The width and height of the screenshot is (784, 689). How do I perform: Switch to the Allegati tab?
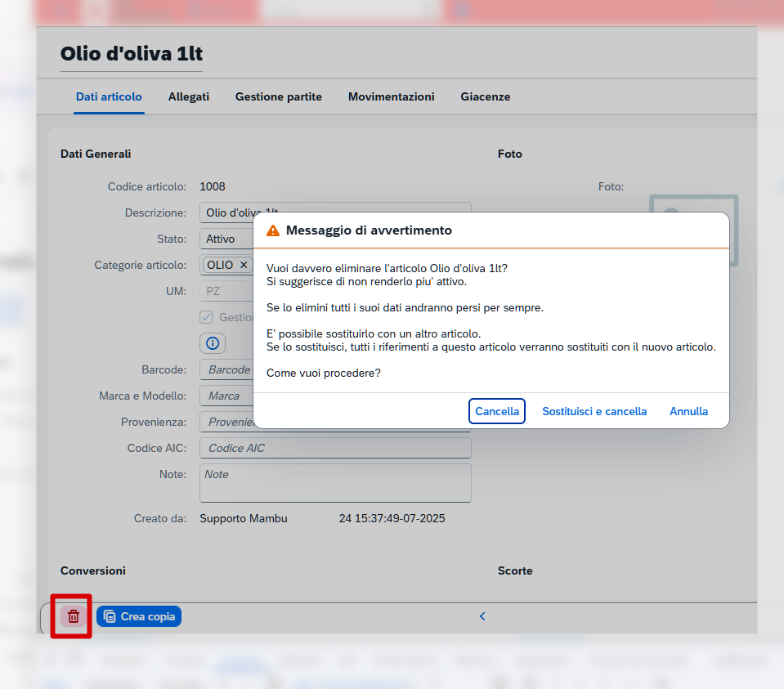pyautogui.click(x=189, y=97)
